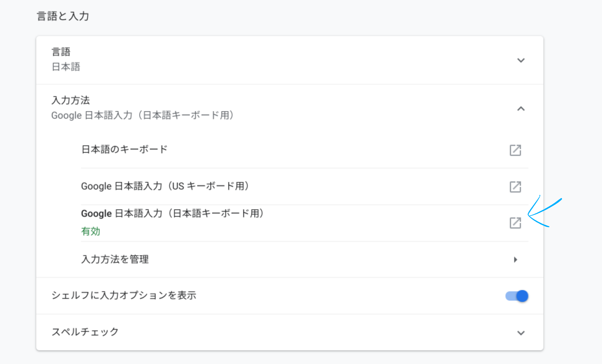Expand the スペルチェック section

pos(521,333)
